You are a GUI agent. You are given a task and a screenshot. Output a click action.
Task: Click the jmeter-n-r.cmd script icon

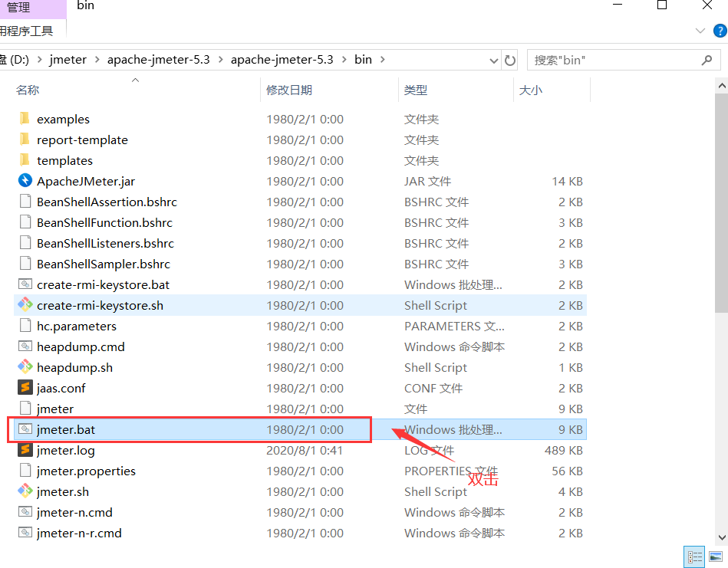tap(25, 533)
